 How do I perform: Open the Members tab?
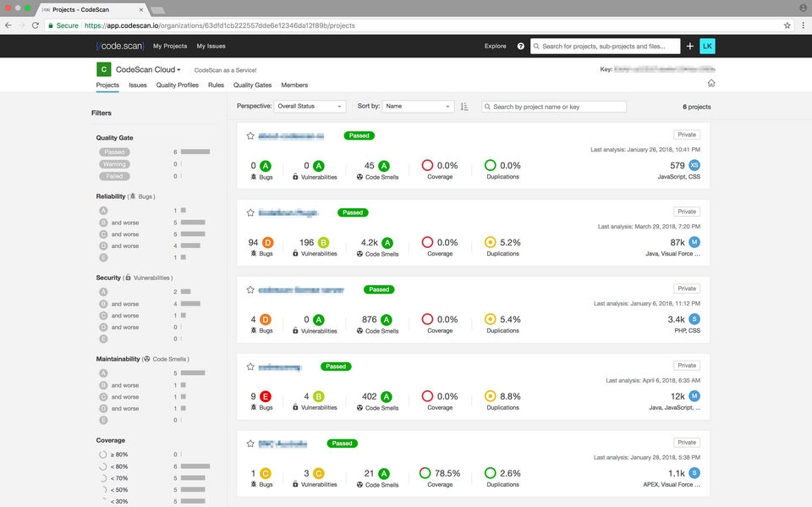[294, 85]
